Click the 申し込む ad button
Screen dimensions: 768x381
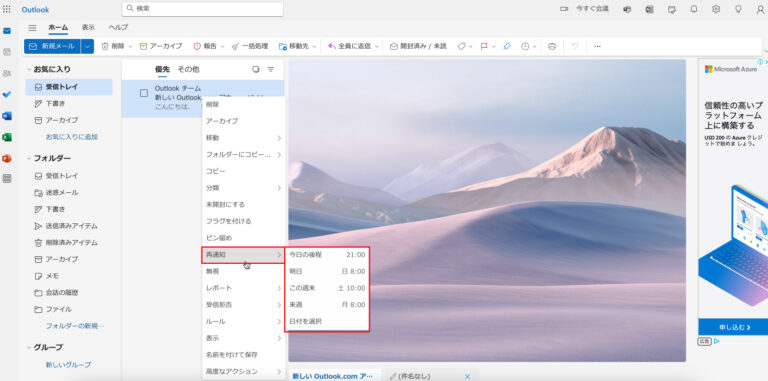(733, 327)
